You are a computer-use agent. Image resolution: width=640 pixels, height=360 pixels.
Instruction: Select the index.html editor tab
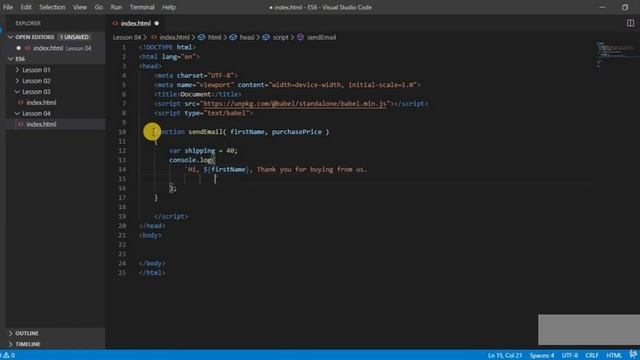pyautogui.click(x=136, y=23)
